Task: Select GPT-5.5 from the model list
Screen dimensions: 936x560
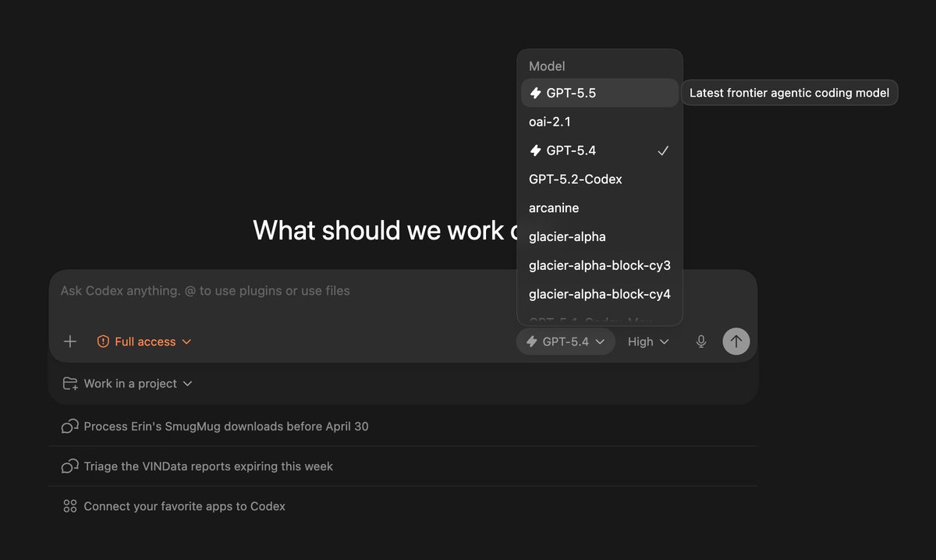Action: (x=599, y=93)
